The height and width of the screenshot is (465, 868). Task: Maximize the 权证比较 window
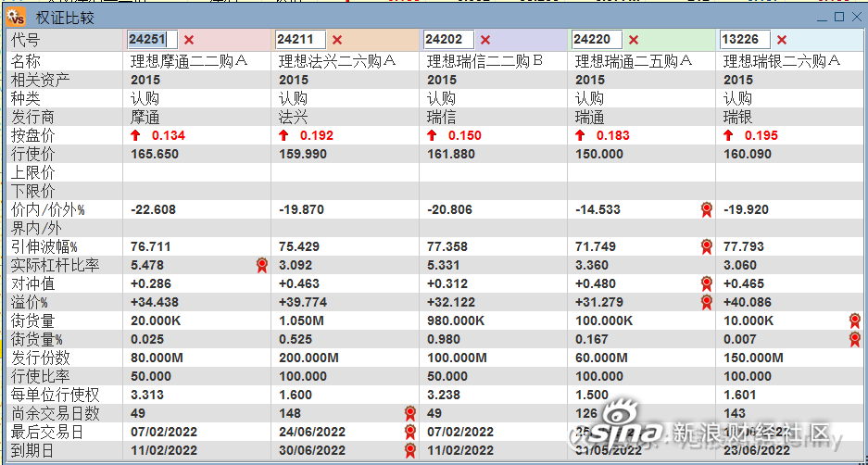coord(839,18)
